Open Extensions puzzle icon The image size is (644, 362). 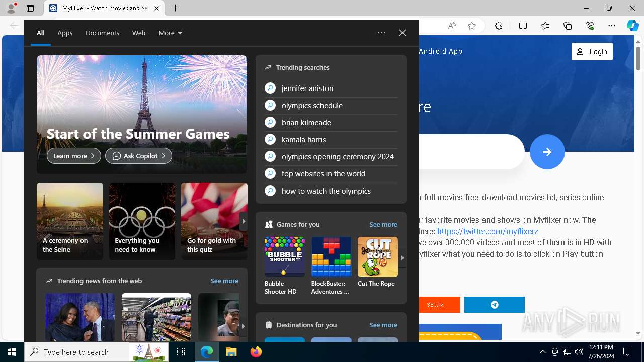pyautogui.click(x=499, y=26)
